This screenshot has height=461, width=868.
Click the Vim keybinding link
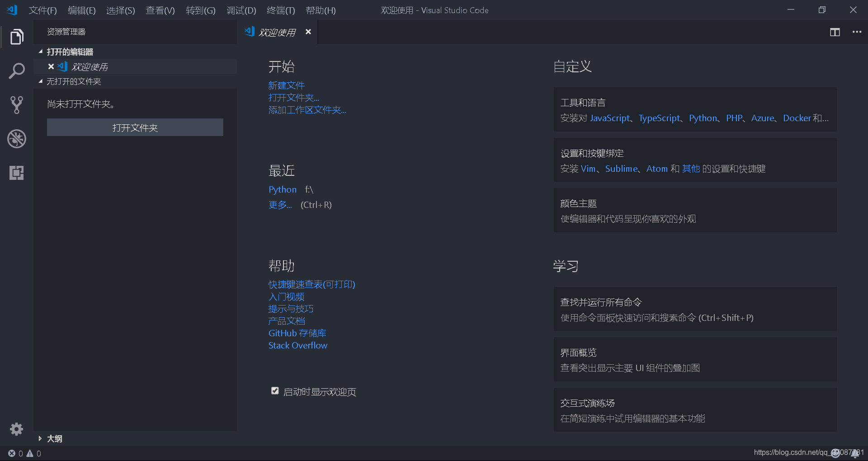coord(588,169)
